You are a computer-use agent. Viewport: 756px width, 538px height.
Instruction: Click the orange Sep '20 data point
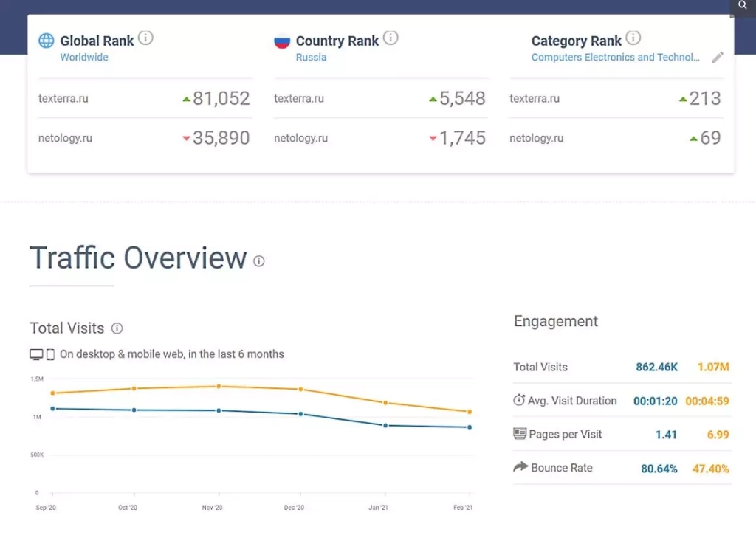click(x=53, y=393)
